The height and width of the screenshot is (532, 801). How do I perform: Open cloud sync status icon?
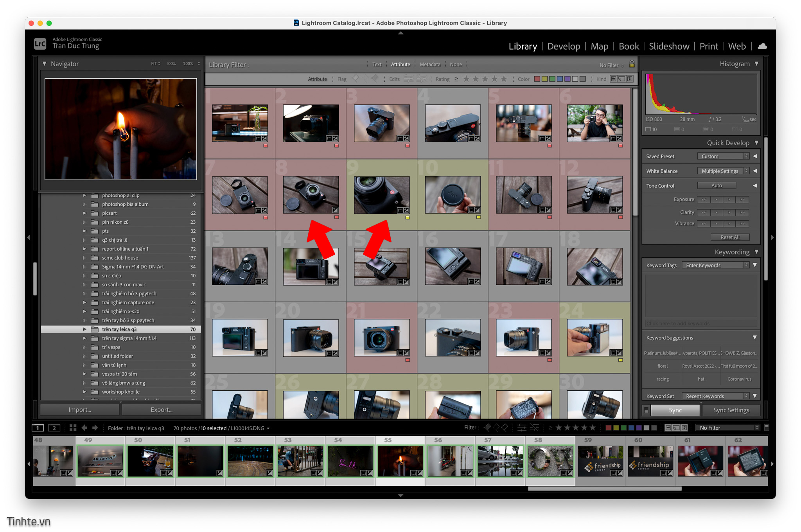pos(762,46)
